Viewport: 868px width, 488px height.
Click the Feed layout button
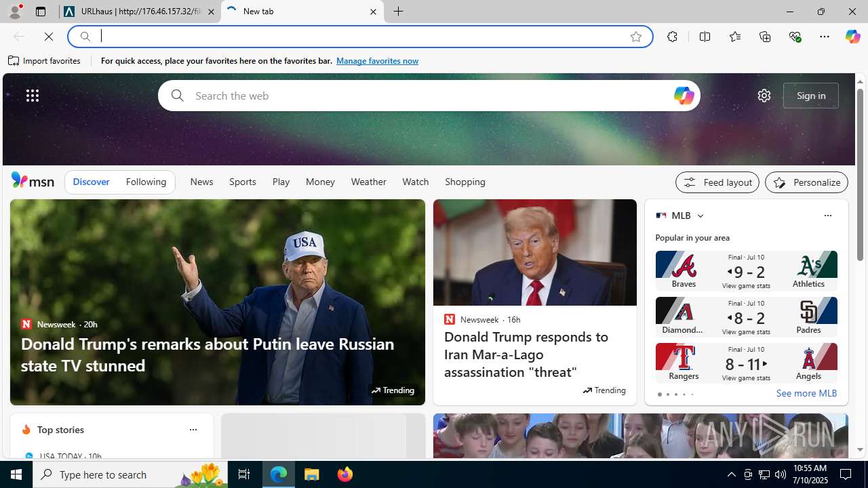tap(717, 182)
